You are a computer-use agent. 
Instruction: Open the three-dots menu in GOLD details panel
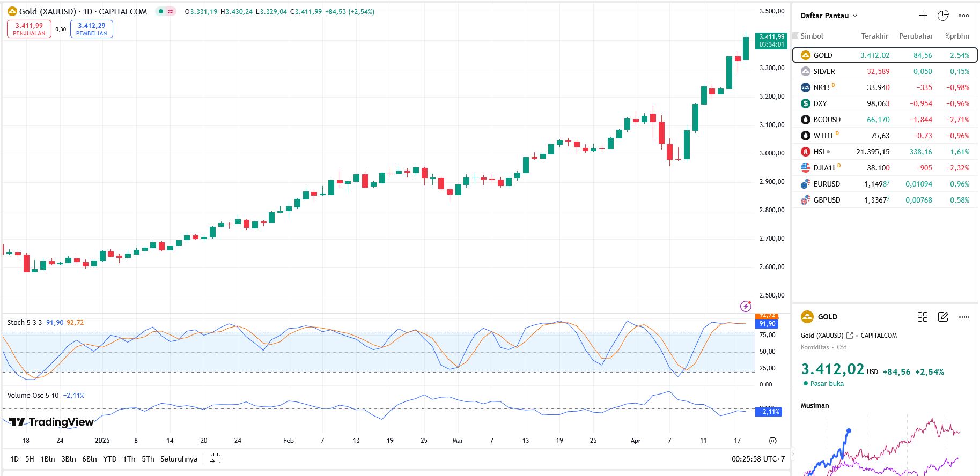[963, 317]
